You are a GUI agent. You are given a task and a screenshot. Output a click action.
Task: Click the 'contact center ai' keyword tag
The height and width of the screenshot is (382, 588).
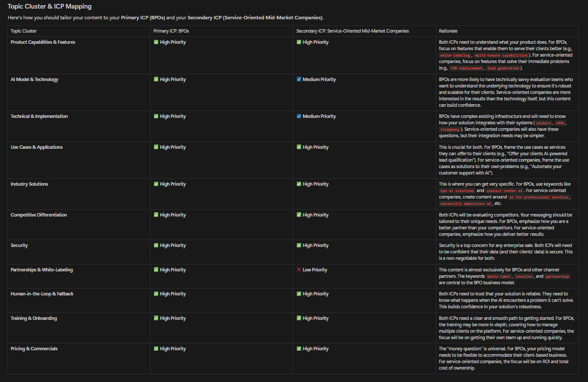[x=505, y=191]
